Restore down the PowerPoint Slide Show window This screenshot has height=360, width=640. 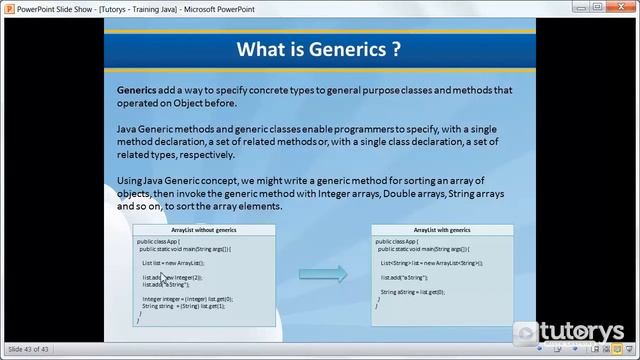click(x=598, y=7)
